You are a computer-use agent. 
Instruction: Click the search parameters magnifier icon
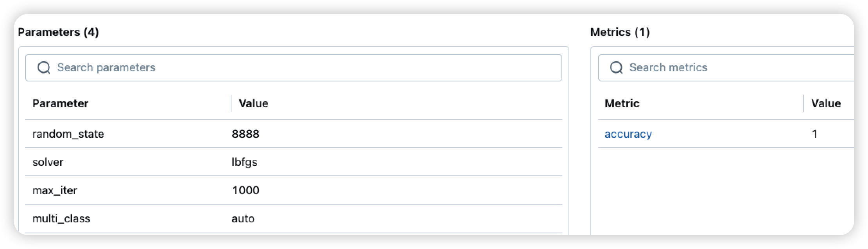(x=44, y=68)
